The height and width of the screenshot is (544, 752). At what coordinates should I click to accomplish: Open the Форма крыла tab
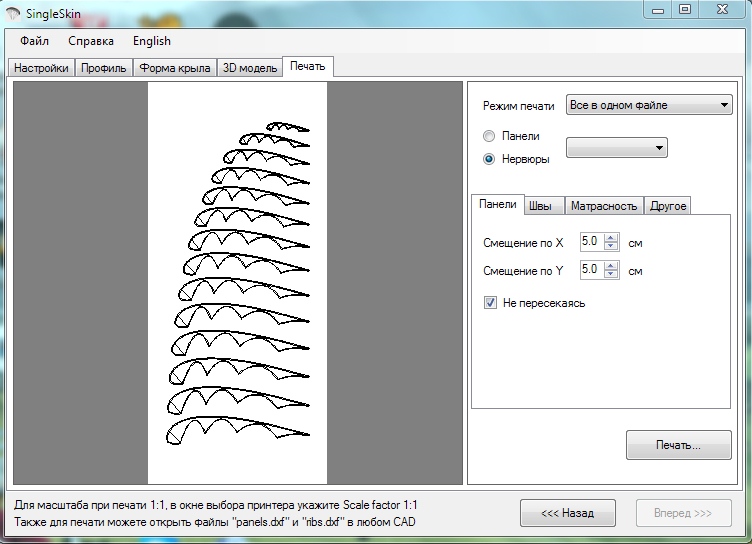pos(175,68)
